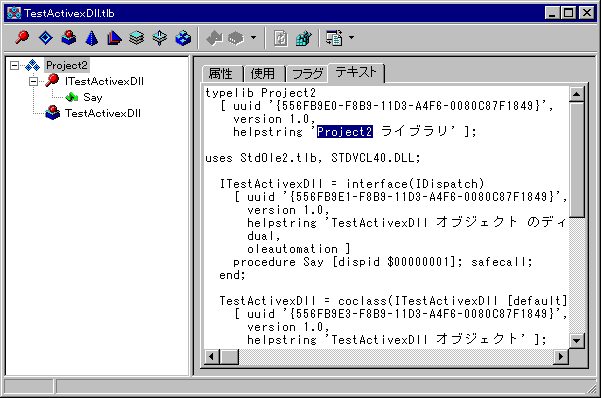Collapse the ITestActivexDll tree node
Image resolution: width=601 pixels, height=398 pixels.
[x=34, y=81]
